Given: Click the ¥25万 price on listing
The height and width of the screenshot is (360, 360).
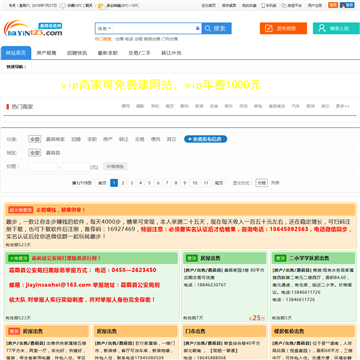Looking at the screenshot, I should click(x=258, y=318).
